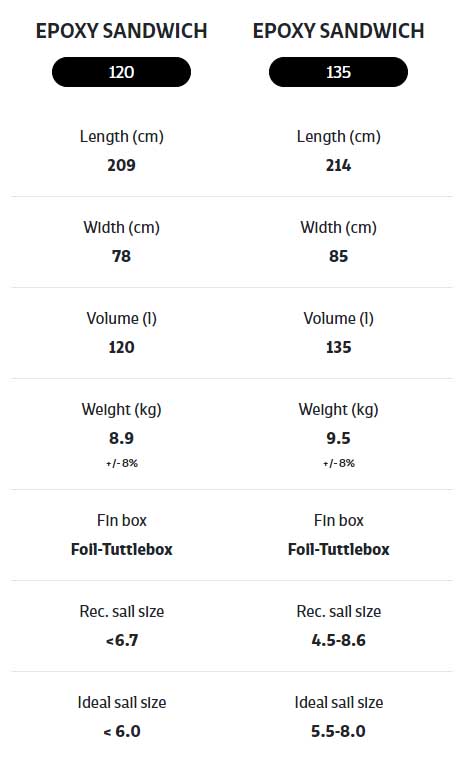
Task: Click the right EPOXY SANDWICH heading
Action: pos(338,31)
